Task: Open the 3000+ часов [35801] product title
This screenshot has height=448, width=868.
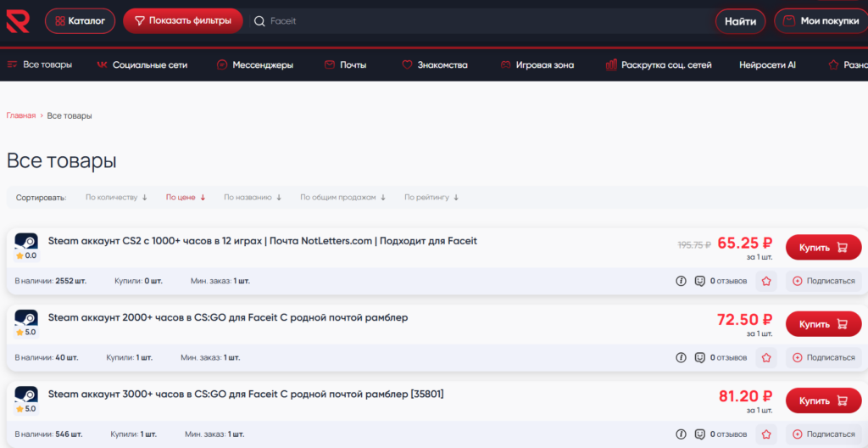Action: [246, 395]
